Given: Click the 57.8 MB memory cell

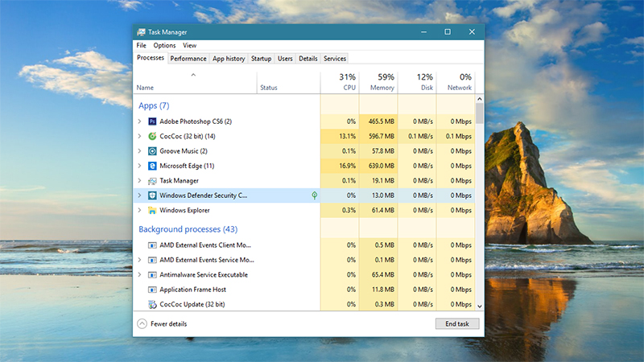Looking at the screenshot, I should coord(378,151).
